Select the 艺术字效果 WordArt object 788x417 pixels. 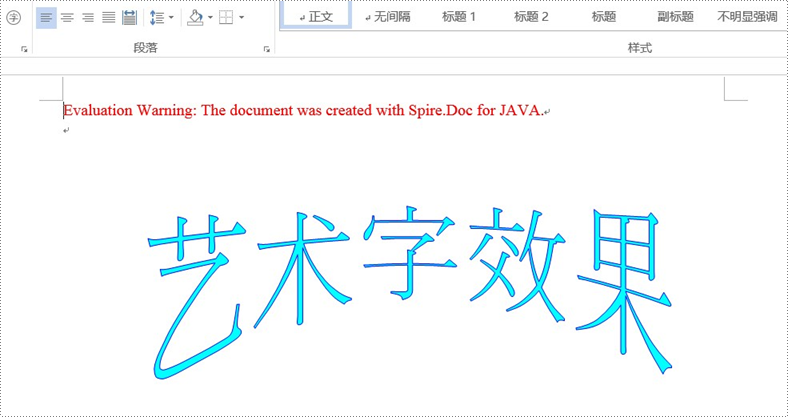(410, 292)
